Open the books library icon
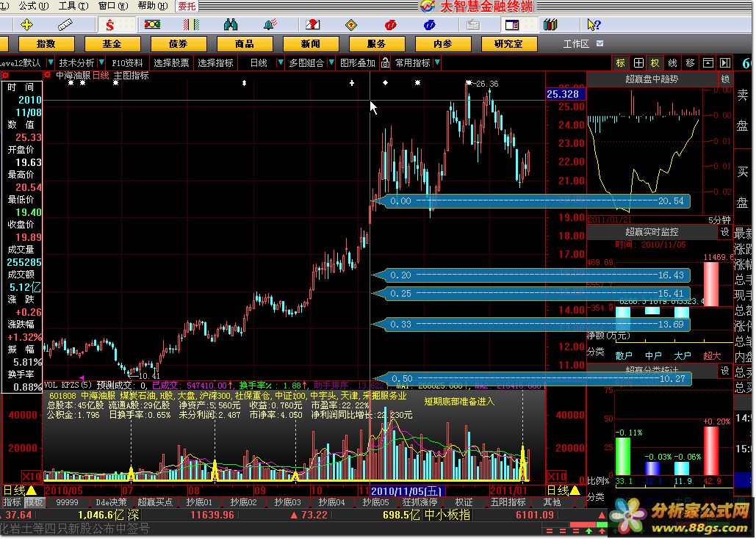 click(550, 24)
